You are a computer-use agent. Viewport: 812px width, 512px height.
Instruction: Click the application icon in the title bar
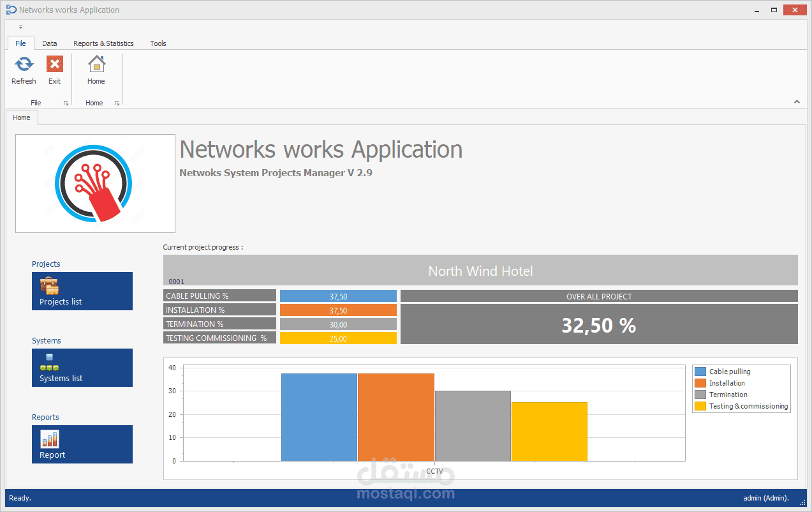(10, 10)
